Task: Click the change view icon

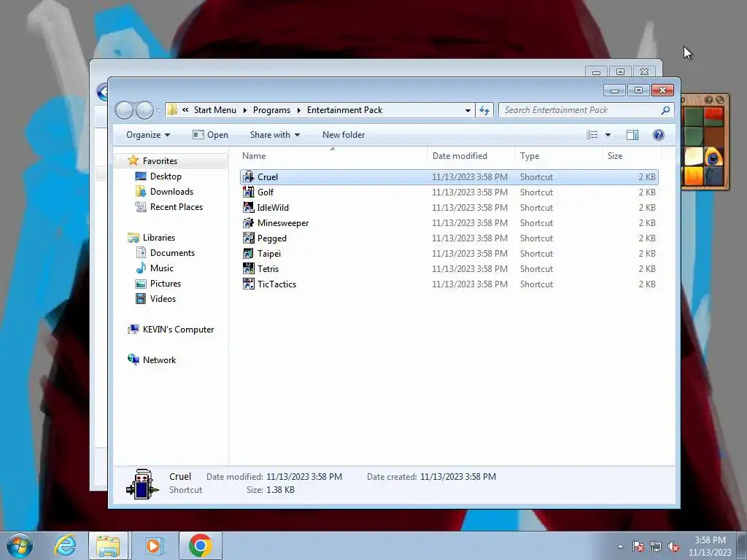Action: coord(592,135)
